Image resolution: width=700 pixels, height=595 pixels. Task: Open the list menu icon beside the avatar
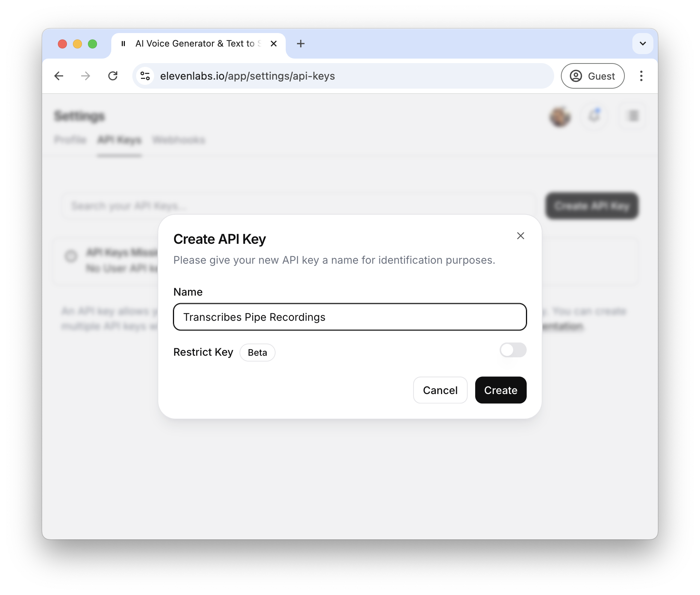coord(632,116)
